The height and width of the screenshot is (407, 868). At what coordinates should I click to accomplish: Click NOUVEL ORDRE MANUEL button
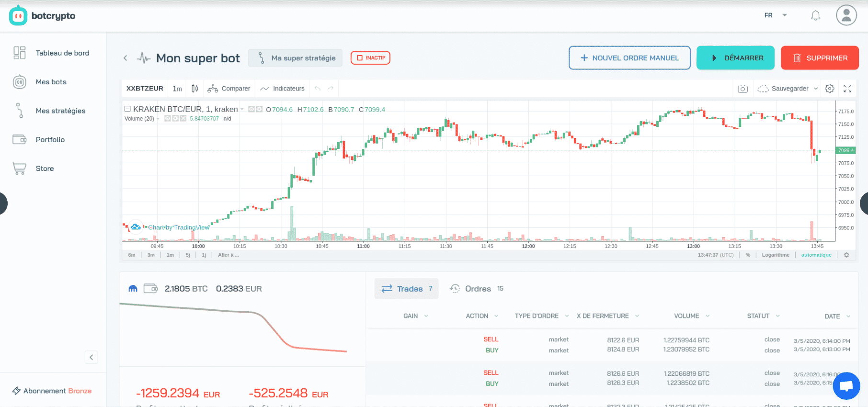[629, 58]
